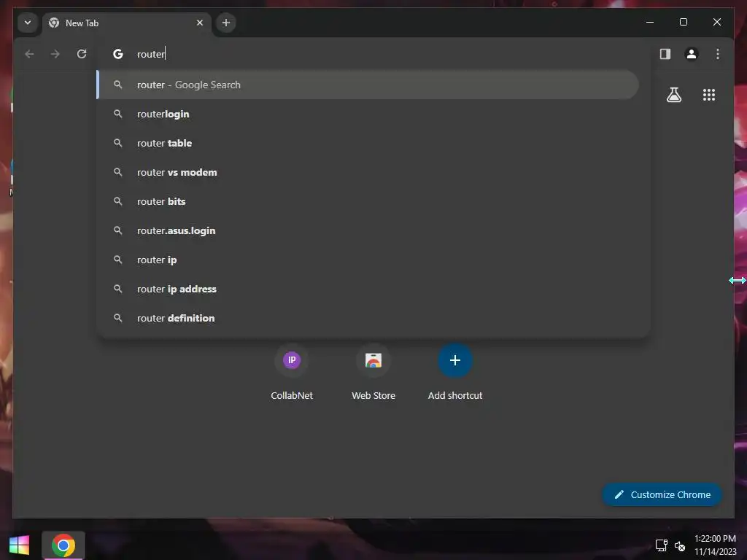Open the Google apps grid

709,95
